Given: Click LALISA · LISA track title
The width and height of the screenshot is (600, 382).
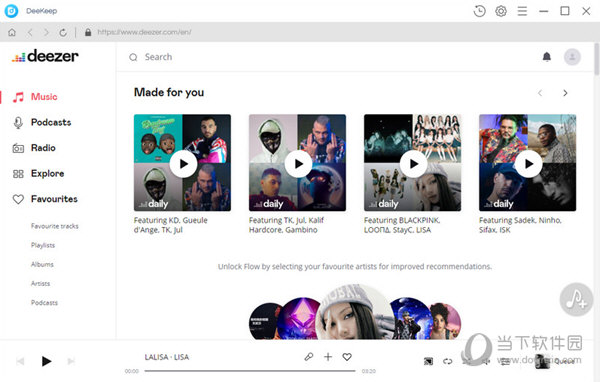Looking at the screenshot, I should pos(166,357).
